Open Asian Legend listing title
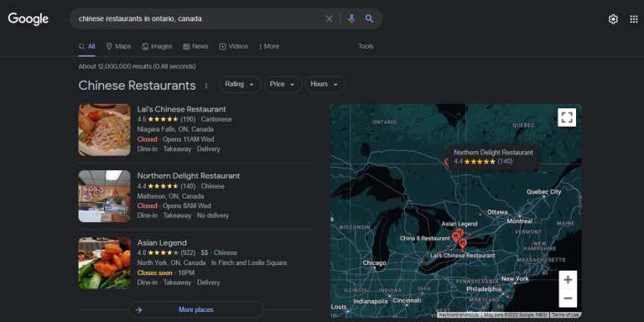644x322 pixels. (162, 242)
